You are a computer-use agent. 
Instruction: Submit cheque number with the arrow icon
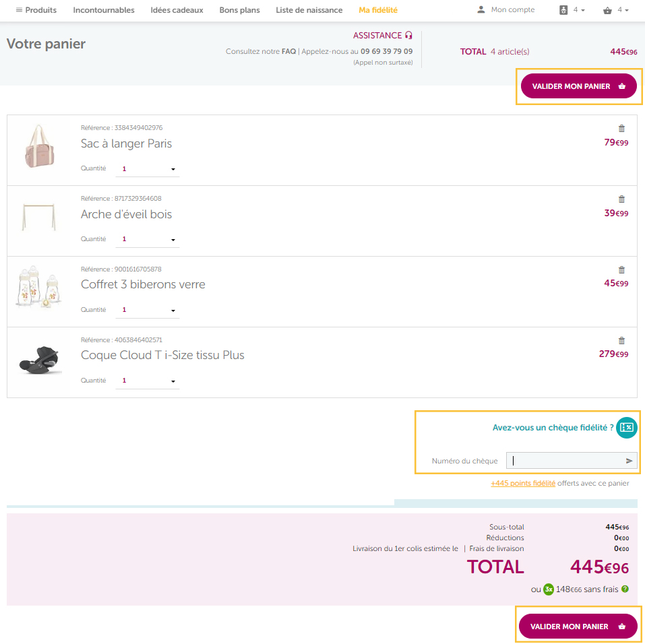pyautogui.click(x=629, y=461)
